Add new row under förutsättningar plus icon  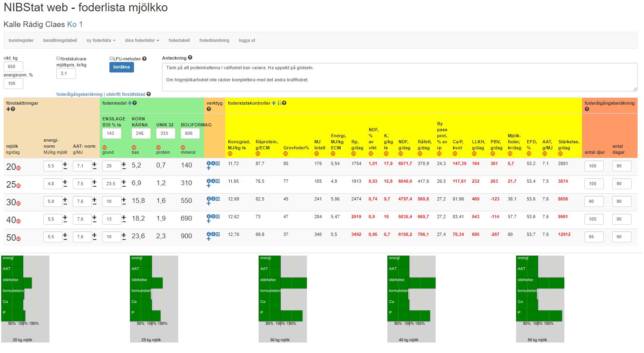(x=8, y=109)
